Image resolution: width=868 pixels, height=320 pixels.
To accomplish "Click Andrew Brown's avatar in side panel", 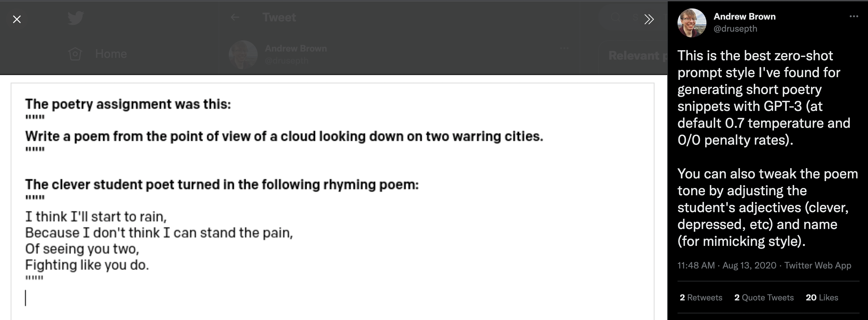I will (x=692, y=23).
